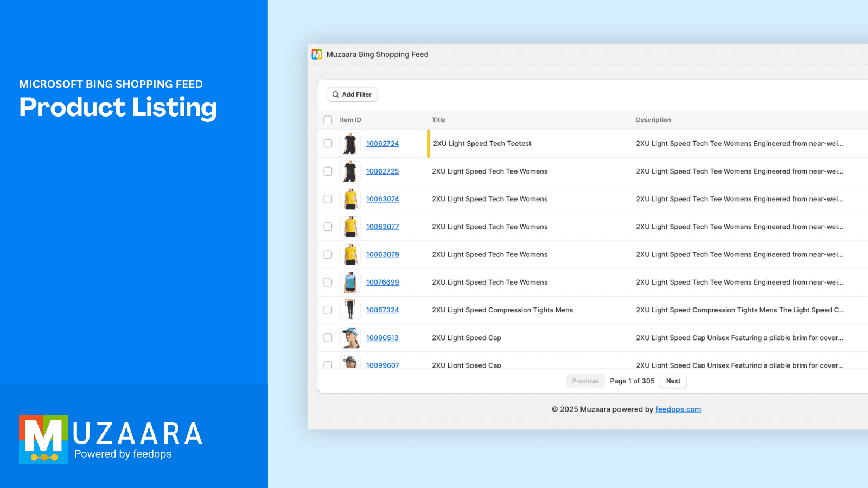The width and height of the screenshot is (868, 488).
Task: Open item ID 10062724 link
Action: 382,144
